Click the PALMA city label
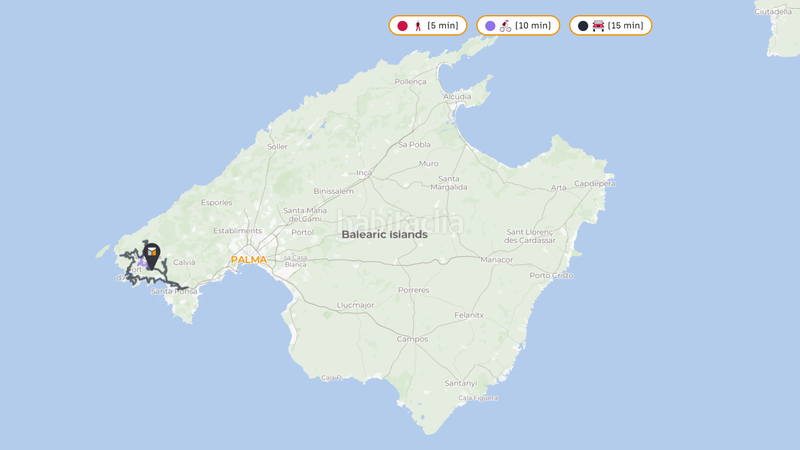800x450 pixels. 249,260
